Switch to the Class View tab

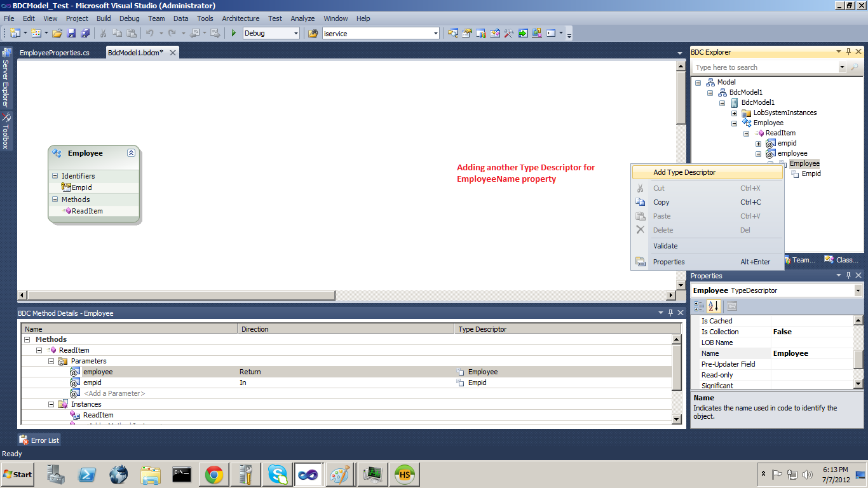point(841,259)
